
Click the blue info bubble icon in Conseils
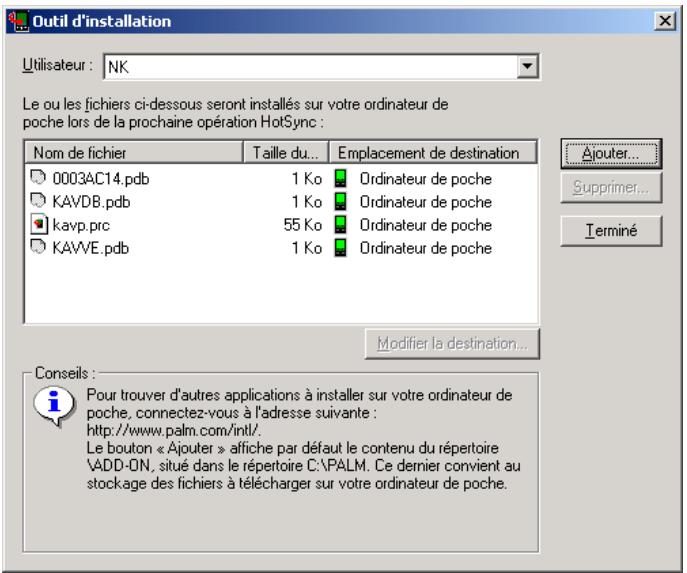pyautogui.click(x=54, y=406)
